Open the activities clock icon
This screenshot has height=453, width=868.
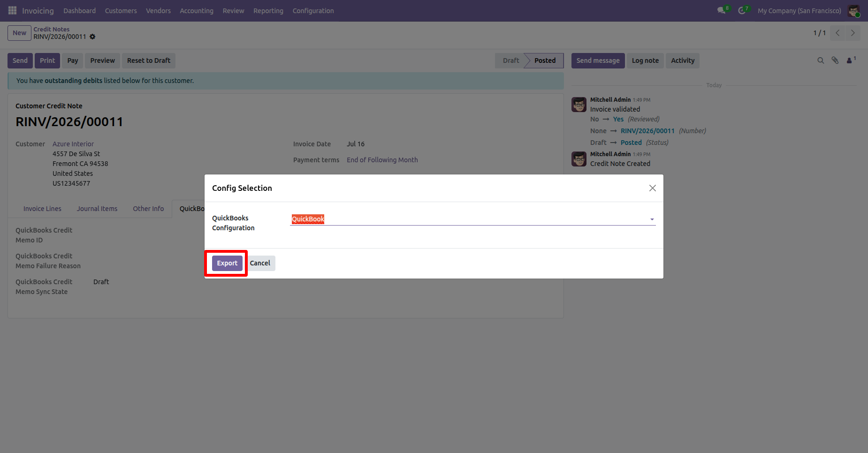pos(743,10)
